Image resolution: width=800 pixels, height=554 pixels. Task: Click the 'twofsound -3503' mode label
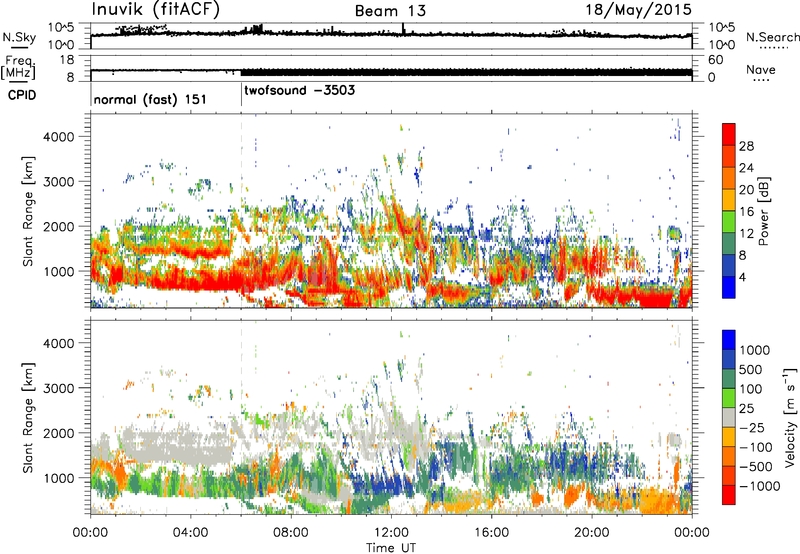[x=299, y=91]
